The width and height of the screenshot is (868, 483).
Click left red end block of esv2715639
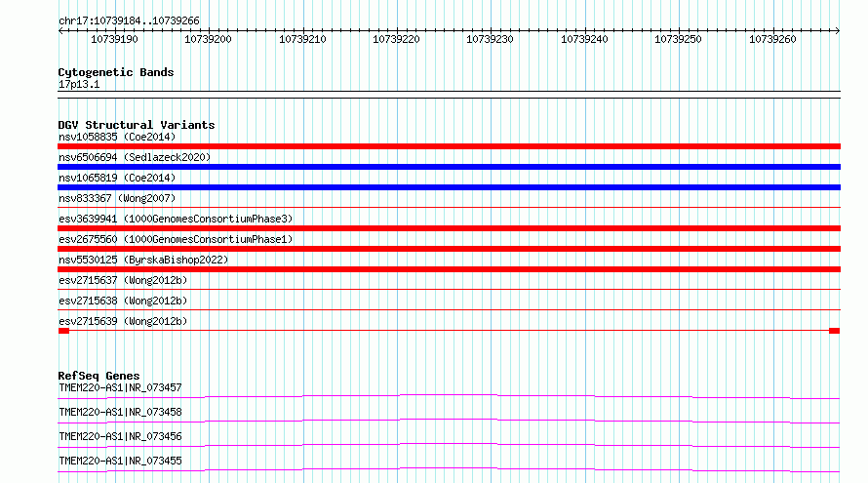click(x=63, y=331)
